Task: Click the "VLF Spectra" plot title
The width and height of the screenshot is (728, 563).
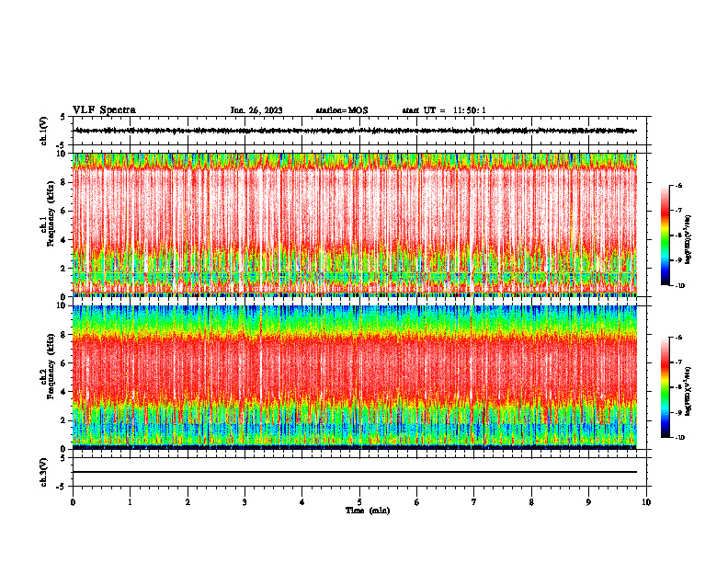Action: tap(104, 110)
